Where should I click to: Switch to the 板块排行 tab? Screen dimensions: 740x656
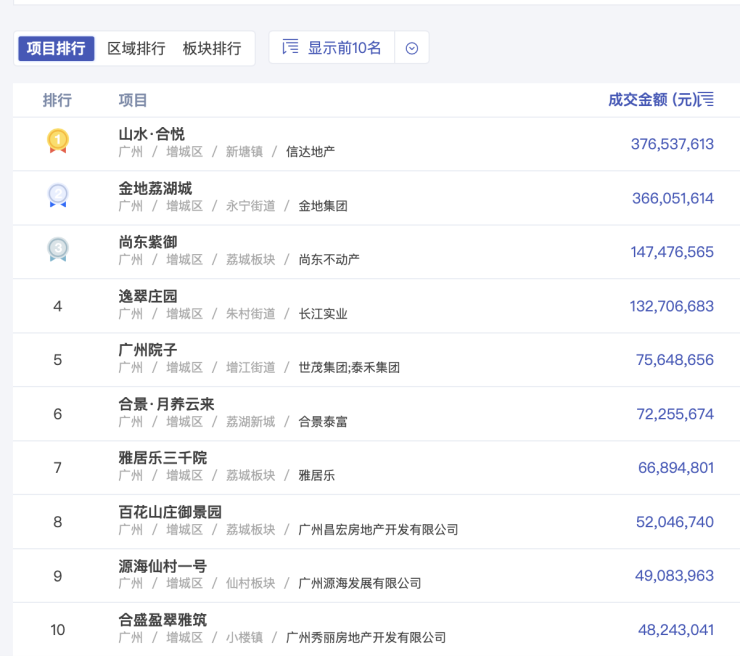[x=211, y=48]
